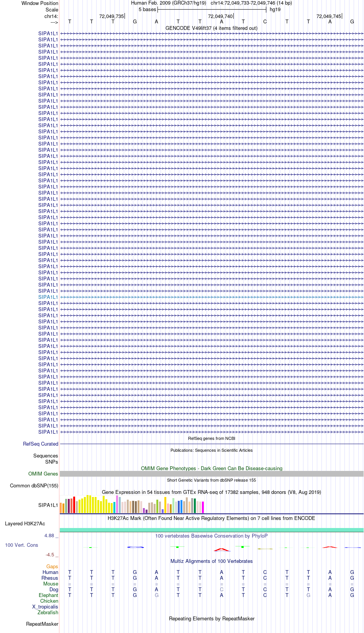Click the 72,049,745 position marker

pyautogui.click(x=329, y=16)
